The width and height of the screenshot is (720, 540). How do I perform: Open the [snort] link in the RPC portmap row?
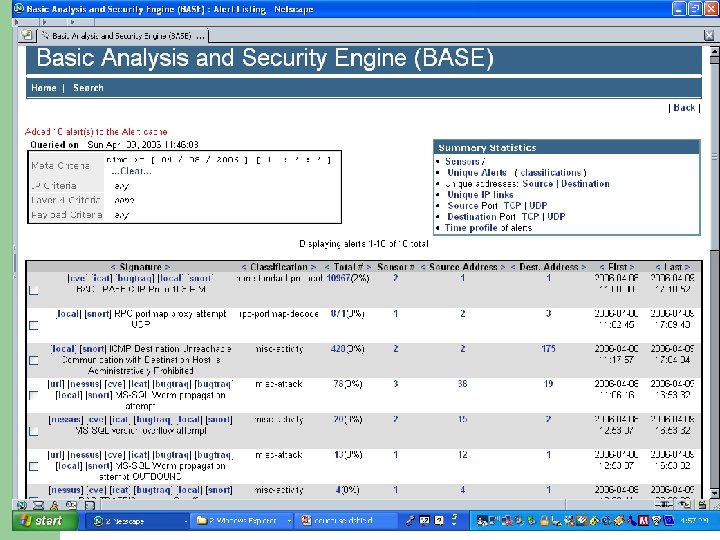click(x=98, y=314)
